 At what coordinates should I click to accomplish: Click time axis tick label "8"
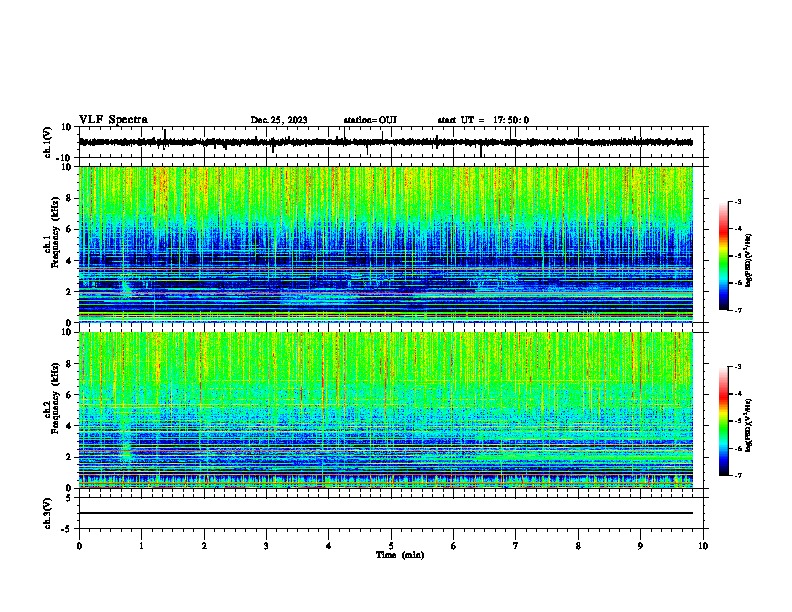click(578, 546)
